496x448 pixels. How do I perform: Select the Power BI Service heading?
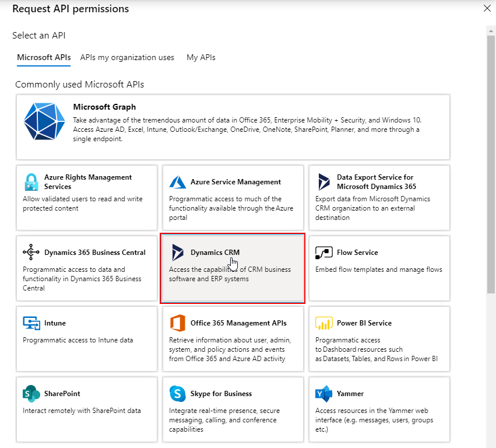[x=364, y=323]
